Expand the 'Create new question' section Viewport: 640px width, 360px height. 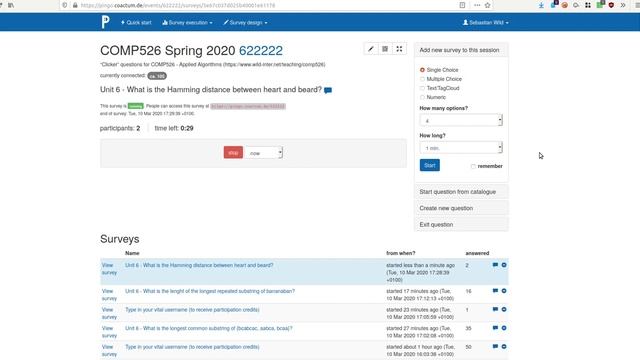(461, 208)
